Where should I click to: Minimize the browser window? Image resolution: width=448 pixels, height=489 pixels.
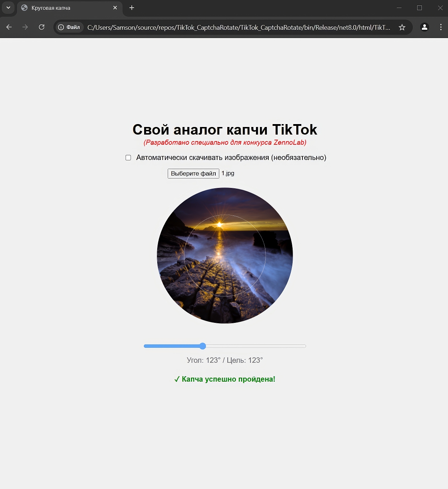(399, 8)
